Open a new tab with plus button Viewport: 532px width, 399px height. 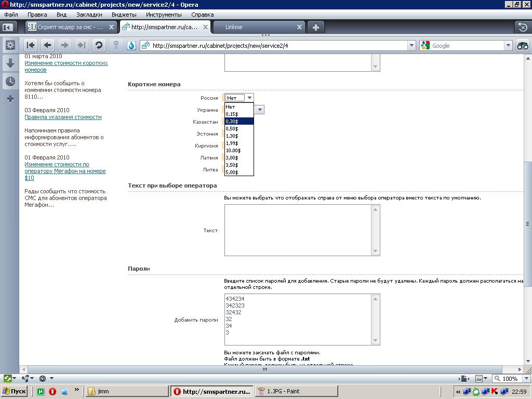pyautogui.click(x=316, y=27)
